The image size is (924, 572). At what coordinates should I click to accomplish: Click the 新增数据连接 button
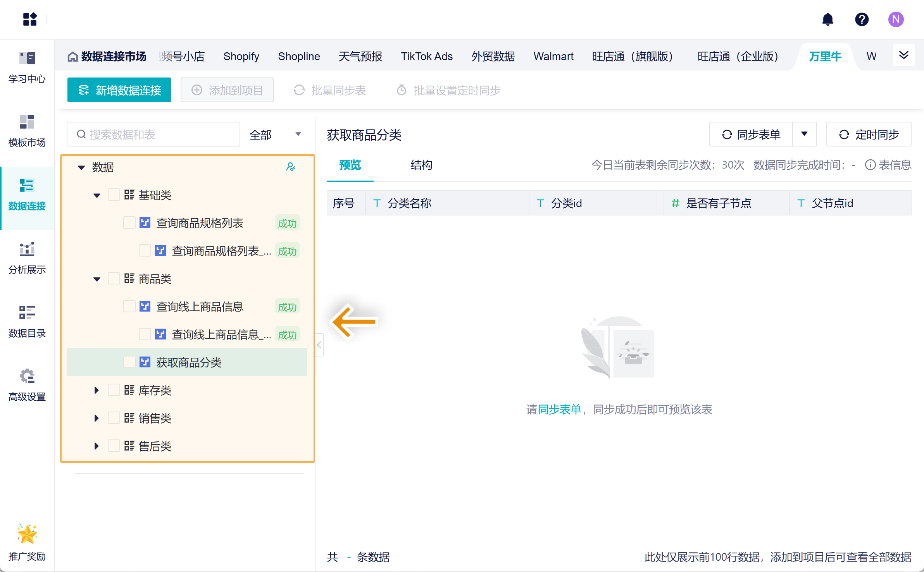click(119, 90)
